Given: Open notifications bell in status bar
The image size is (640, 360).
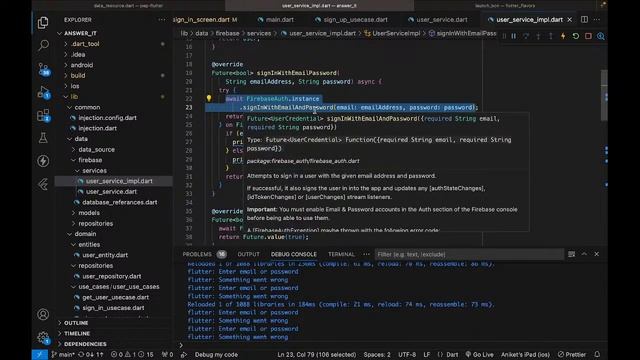Looking at the screenshot, I should 597,355.
